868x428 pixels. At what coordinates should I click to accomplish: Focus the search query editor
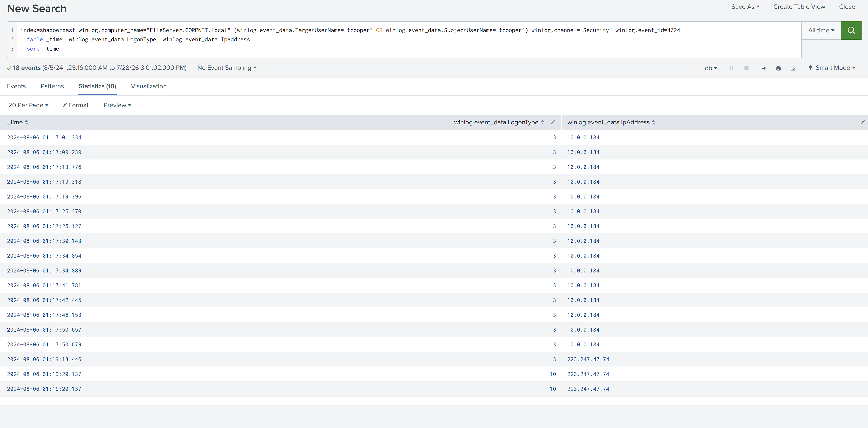tap(404, 40)
